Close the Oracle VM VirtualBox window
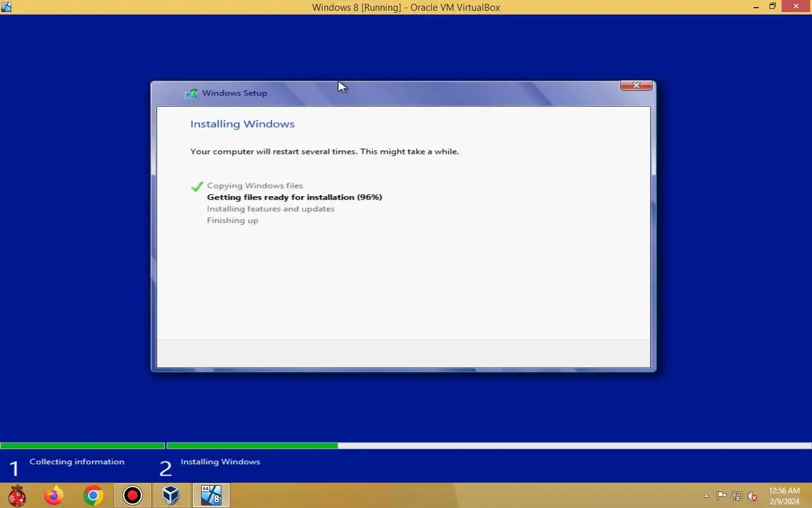The width and height of the screenshot is (812, 508). tap(796, 7)
